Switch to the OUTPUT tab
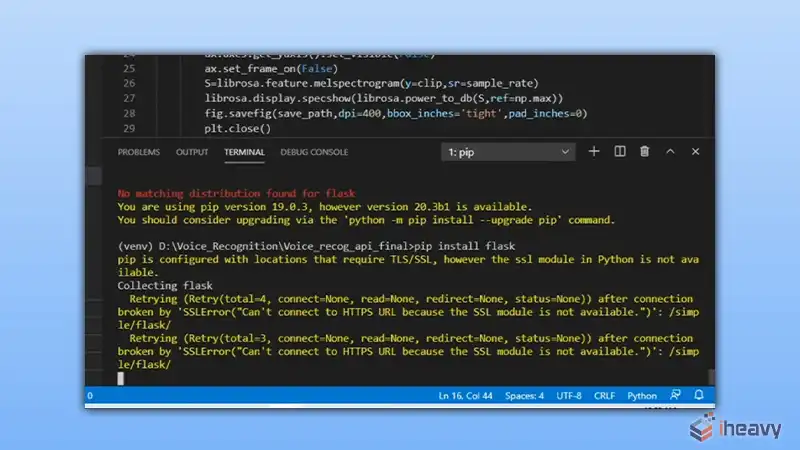800x450 pixels. click(x=192, y=152)
